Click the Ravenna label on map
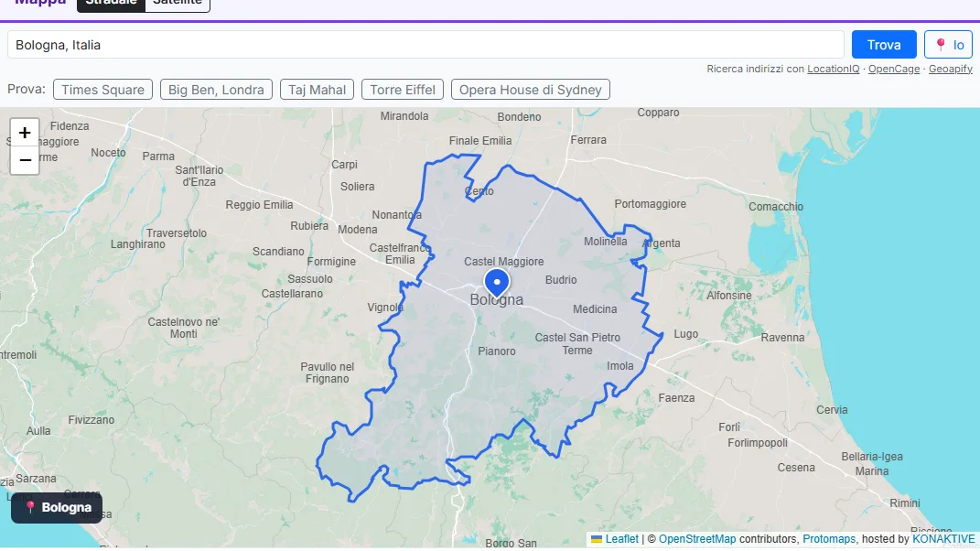The width and height of the screenshot is (980, 551). point(782,338)
